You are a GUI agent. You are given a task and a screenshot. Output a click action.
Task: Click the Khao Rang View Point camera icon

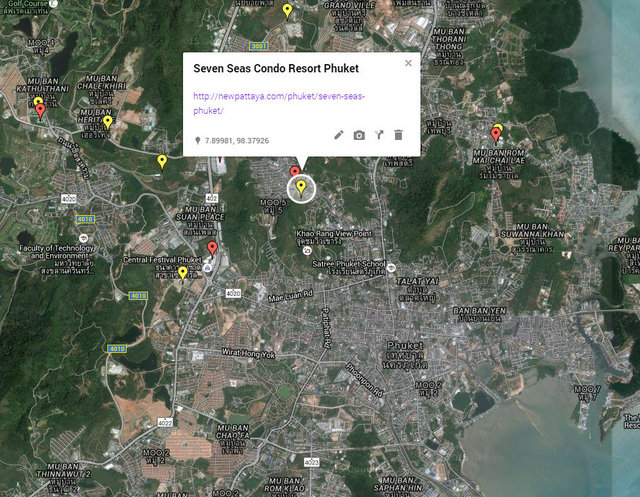pyautogui.click(x=307, y=251)
